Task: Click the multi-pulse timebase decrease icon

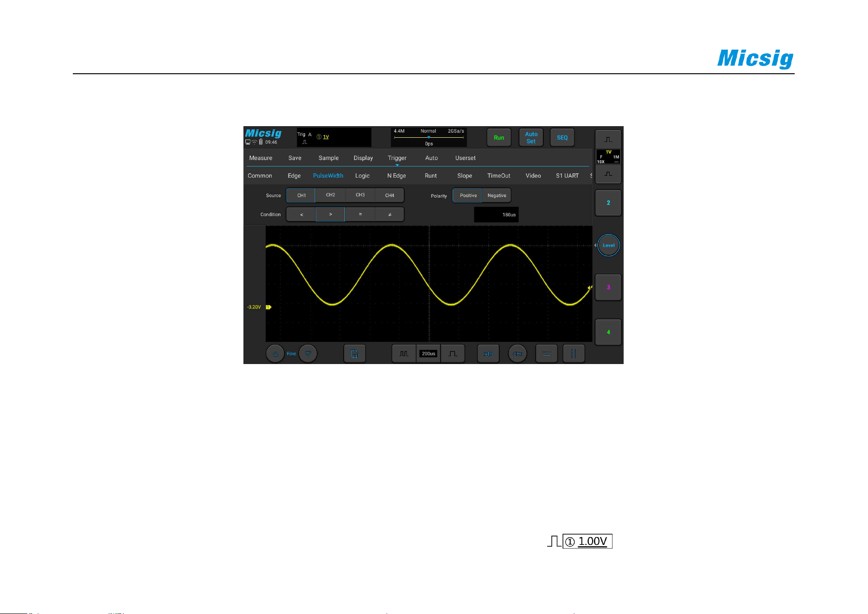Action: 404,354
